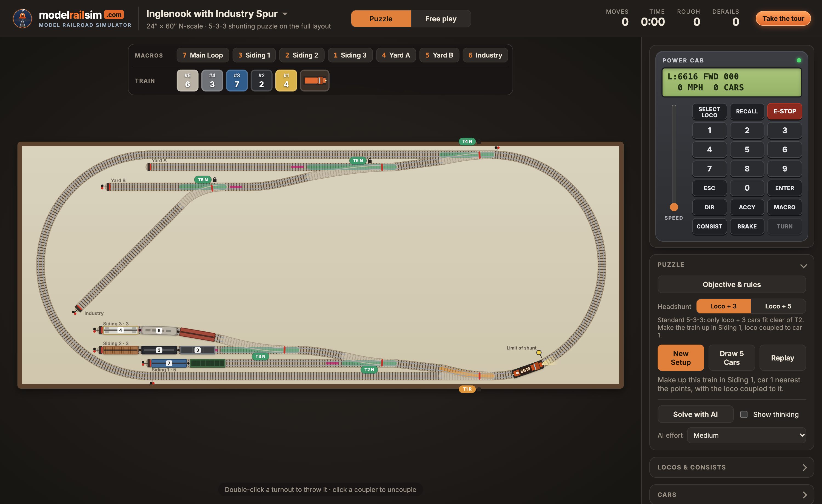Click the MACRO key on the cab

[785, 207]
